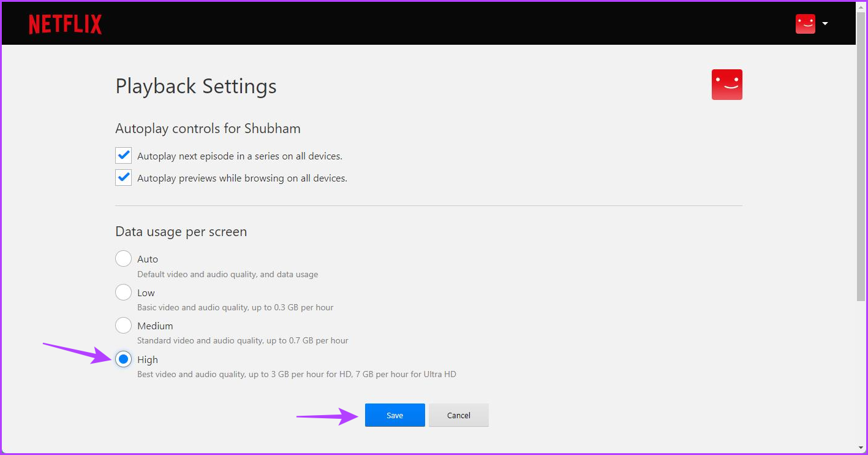Screen dimensions: 868x455
Task: Uncheck Autoplay previews while browsing
Action: tap(123, 178)
